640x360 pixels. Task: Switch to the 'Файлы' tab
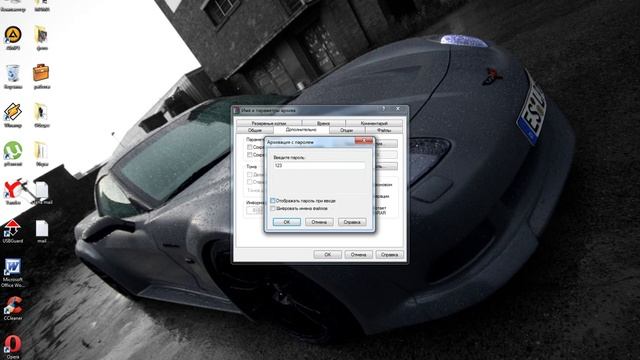pyautogui.click(x=384, y=130)
